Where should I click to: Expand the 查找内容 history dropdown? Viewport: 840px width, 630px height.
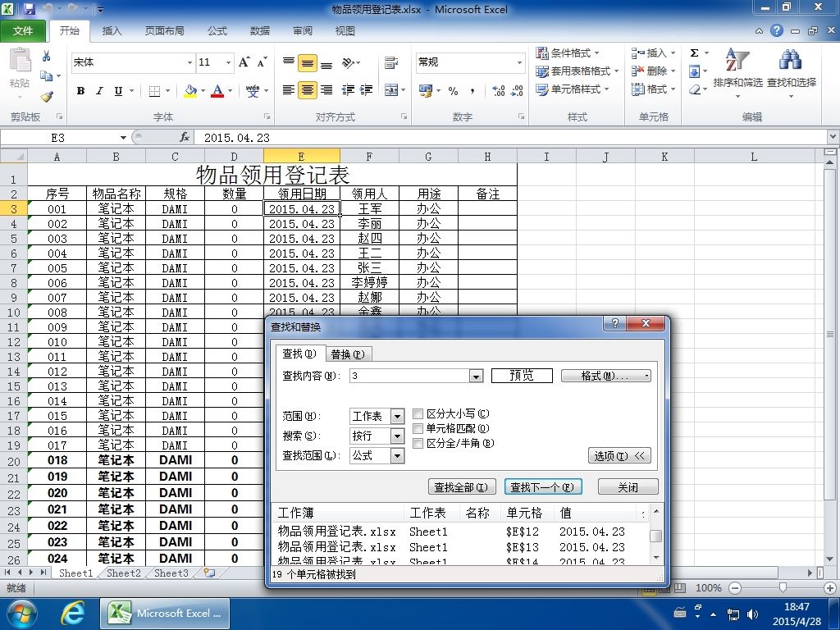[x=477, y=376]
